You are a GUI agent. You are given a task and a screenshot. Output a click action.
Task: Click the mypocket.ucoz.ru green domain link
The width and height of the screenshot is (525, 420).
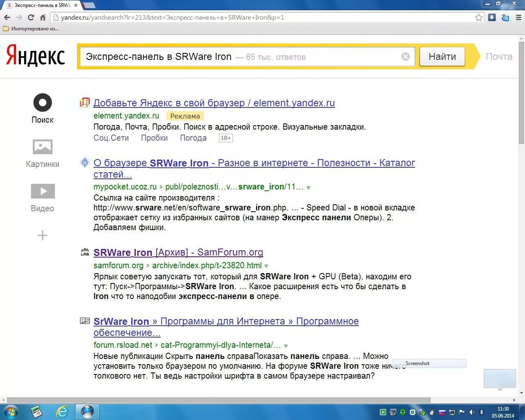(125, 187)
